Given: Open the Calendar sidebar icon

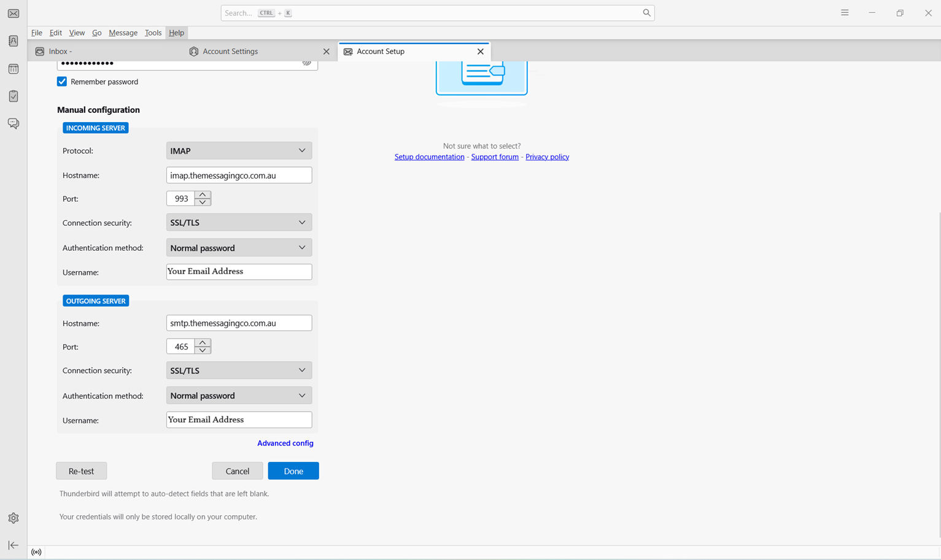Looking at the screenshot, I should point(14,69).
